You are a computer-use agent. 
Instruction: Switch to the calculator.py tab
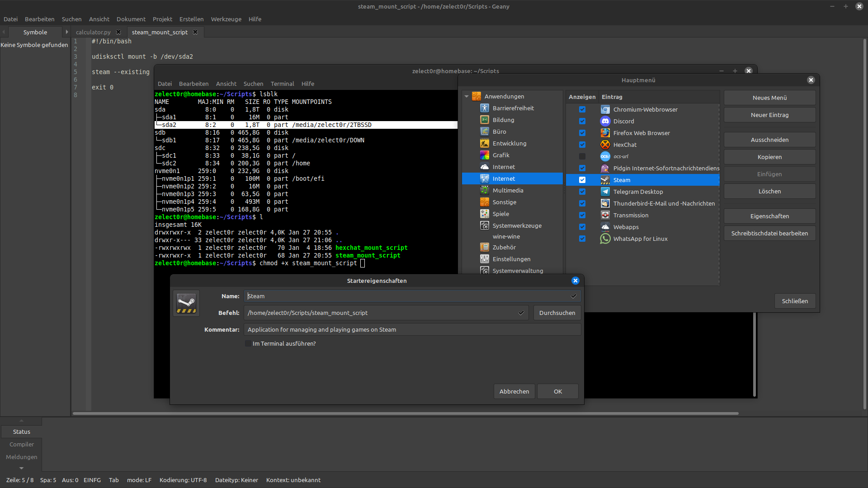tap(93, 32)
